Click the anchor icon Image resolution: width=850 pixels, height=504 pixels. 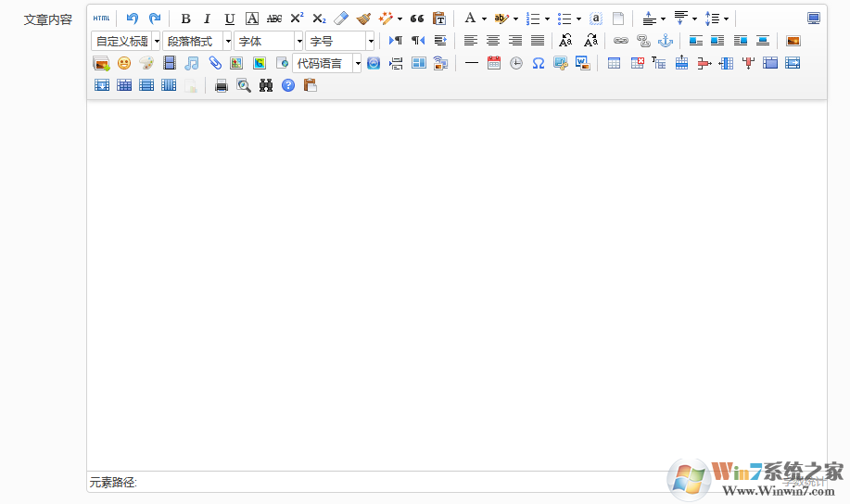point(666,41)
